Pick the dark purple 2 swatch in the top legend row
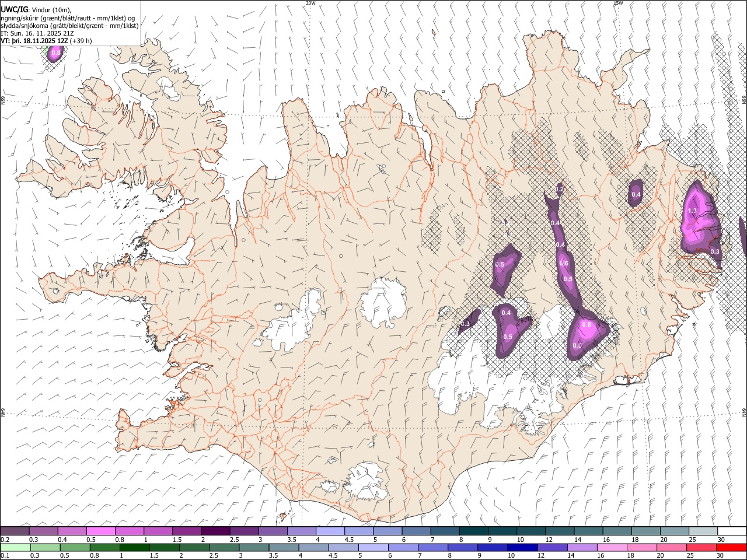 [x=215, y=531]
